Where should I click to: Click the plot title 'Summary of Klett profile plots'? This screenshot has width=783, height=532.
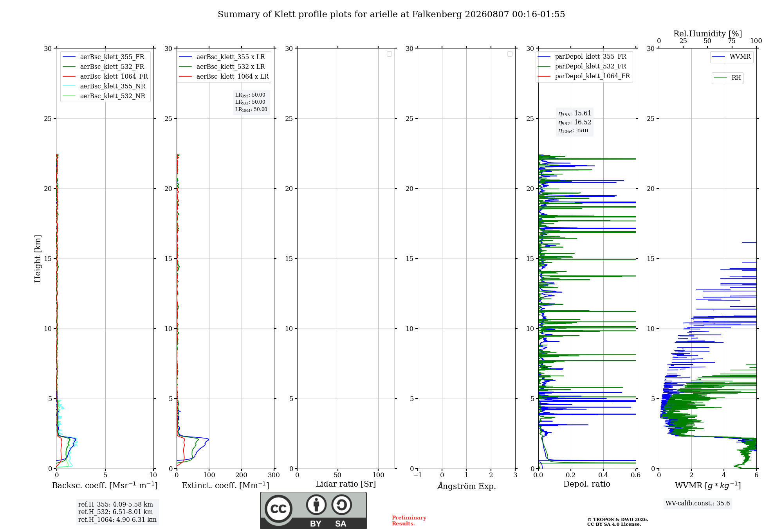[x=391, y=14]
